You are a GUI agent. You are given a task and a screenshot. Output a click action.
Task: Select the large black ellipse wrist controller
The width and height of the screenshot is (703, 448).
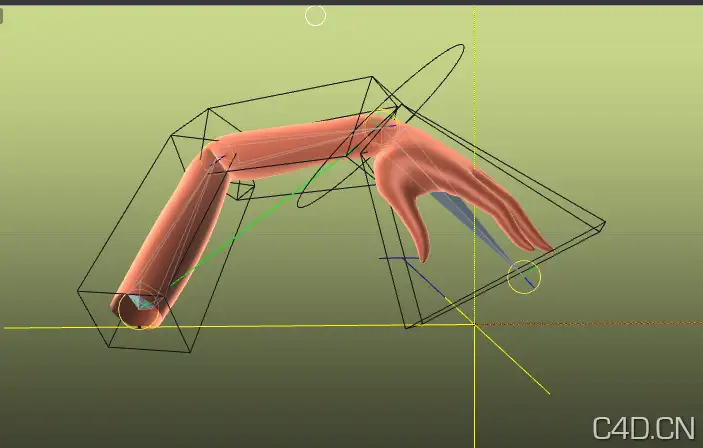point(381,126)
